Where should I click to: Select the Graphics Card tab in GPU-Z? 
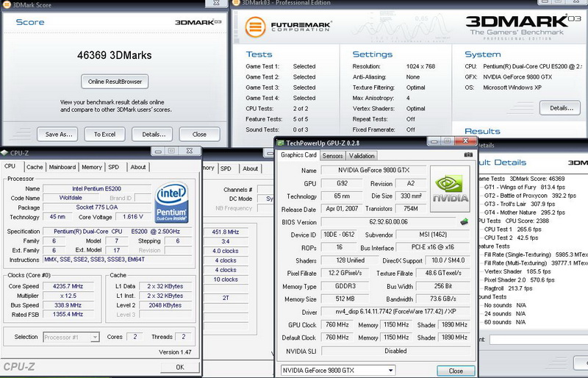point(298,155)
